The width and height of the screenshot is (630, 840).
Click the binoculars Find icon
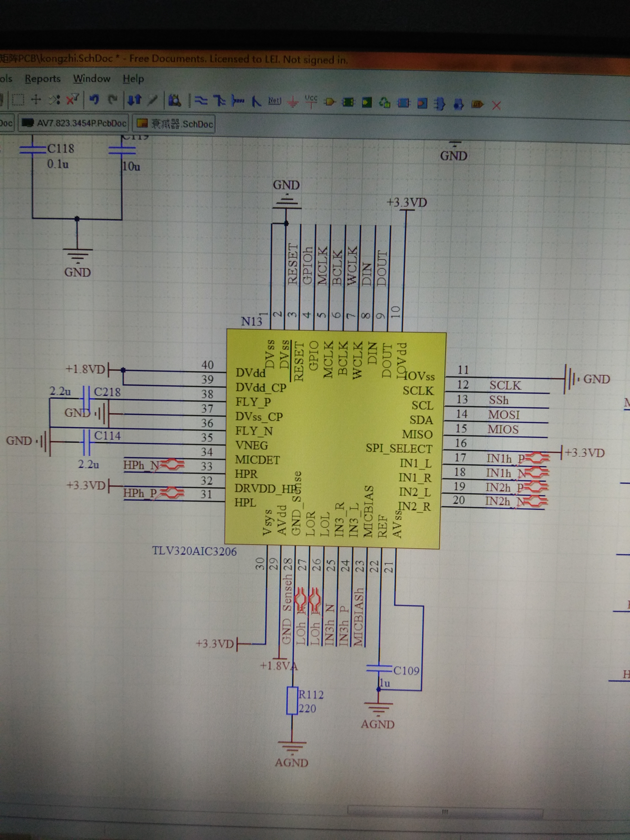click(174, 100)
